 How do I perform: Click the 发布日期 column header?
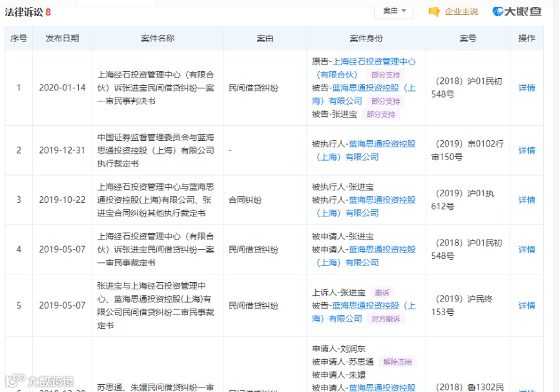click(62, 38)
